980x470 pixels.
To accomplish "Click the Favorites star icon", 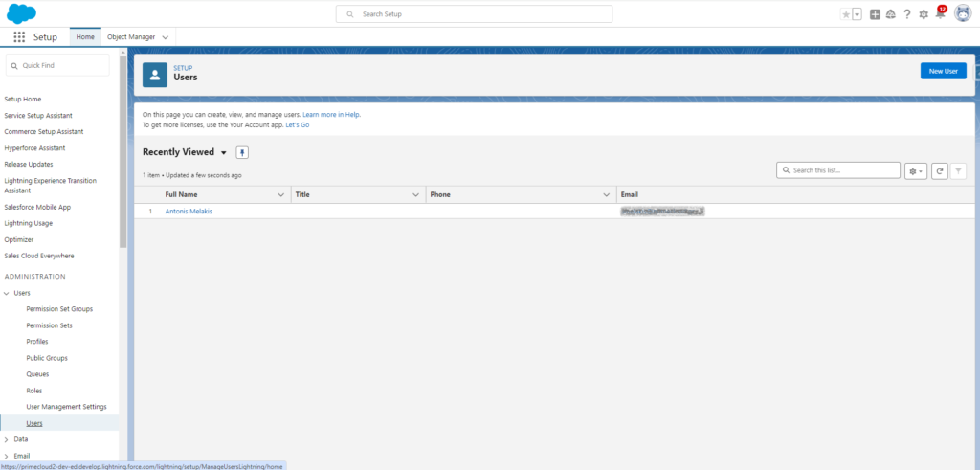I will point(846,14).
